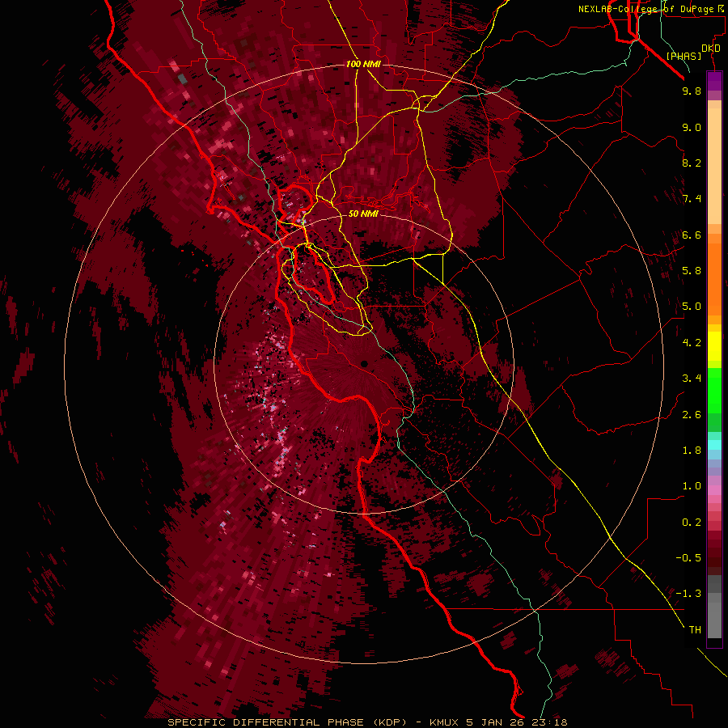Click the 23:18 timestamp in the caption
The width and height of the screenshot is (728, 728).
click(x=550, y=722)
